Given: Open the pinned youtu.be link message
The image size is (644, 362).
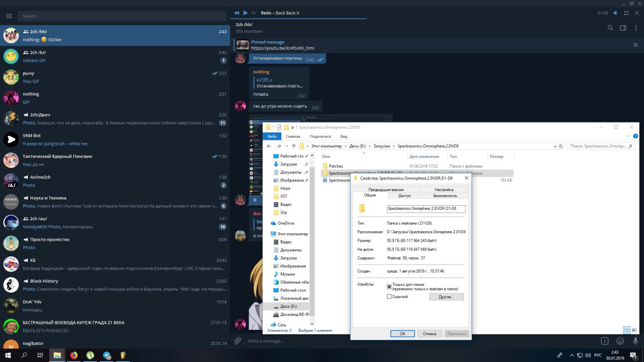Looking at the screenshot, I should pos(282,48).
